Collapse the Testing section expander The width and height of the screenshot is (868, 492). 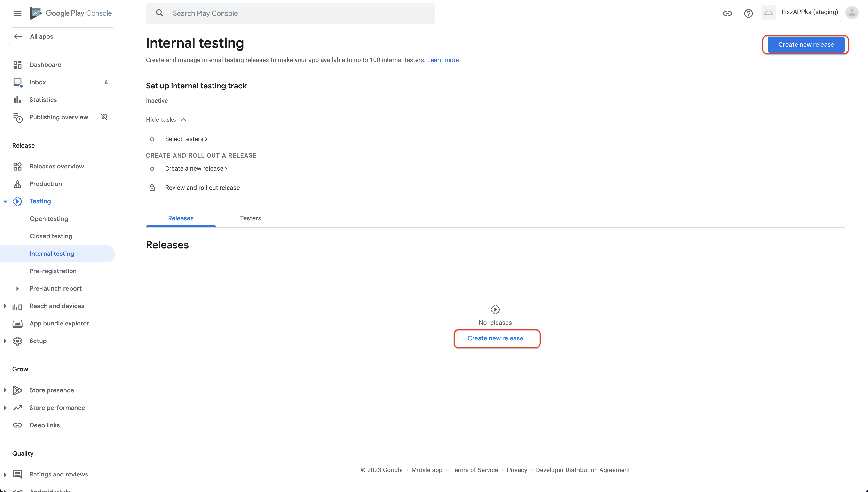[x=5, y=201]
